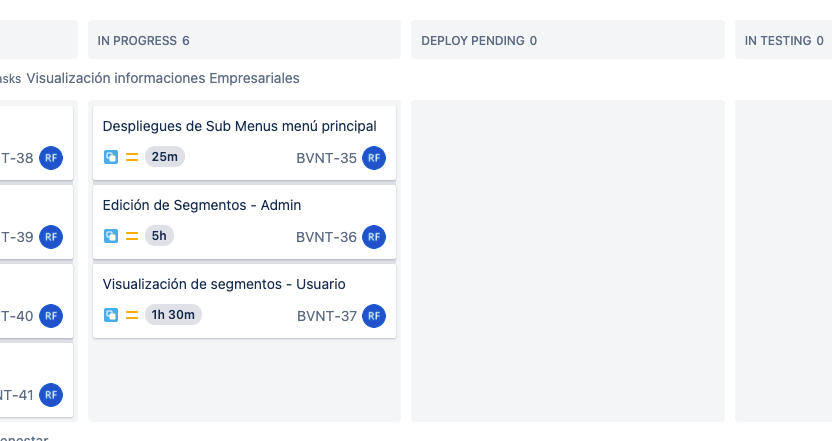The height and width of the screenshot is (441, 832).
Task: Click subtask type icon on BVNT-35 card
Action: (x=111, y=157)
